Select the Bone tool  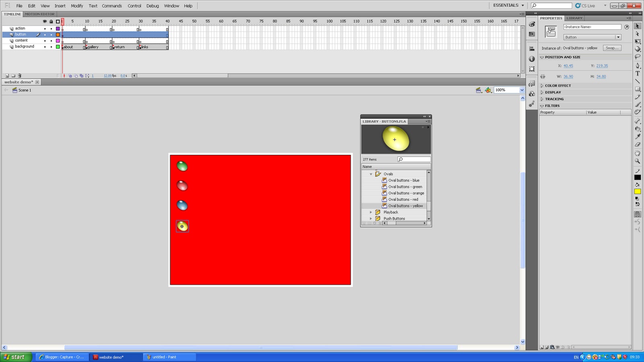pos(638,121)
